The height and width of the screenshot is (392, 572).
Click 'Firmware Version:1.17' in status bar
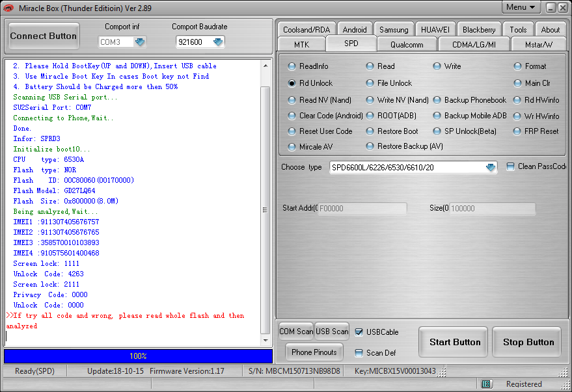[x=187, y=371]
